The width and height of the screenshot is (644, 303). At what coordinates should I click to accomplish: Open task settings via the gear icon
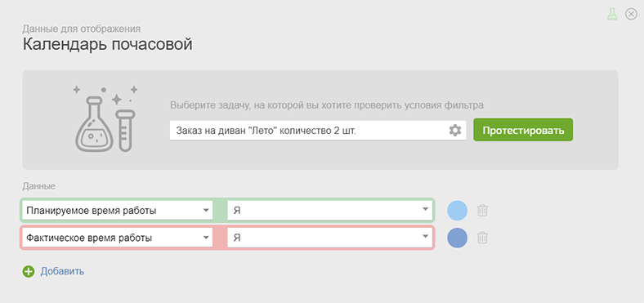click(x=455, y=131)
